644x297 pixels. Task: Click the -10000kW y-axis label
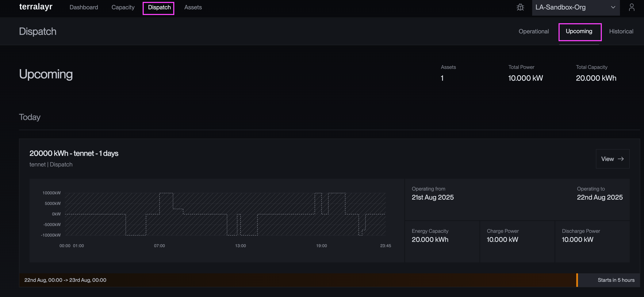(x=51, y=235)
